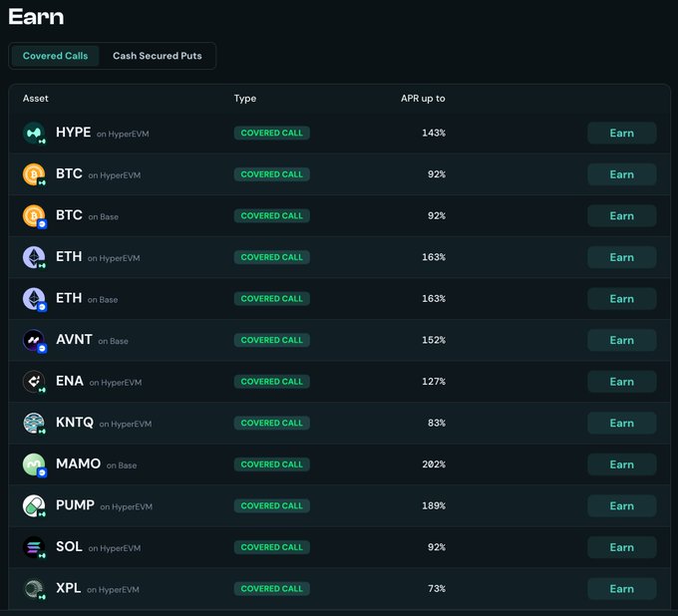This screenshot has width=678, height=616.
Task: Click the AVNT token icon
Action: pyautogui.click(x=34, y=340)
